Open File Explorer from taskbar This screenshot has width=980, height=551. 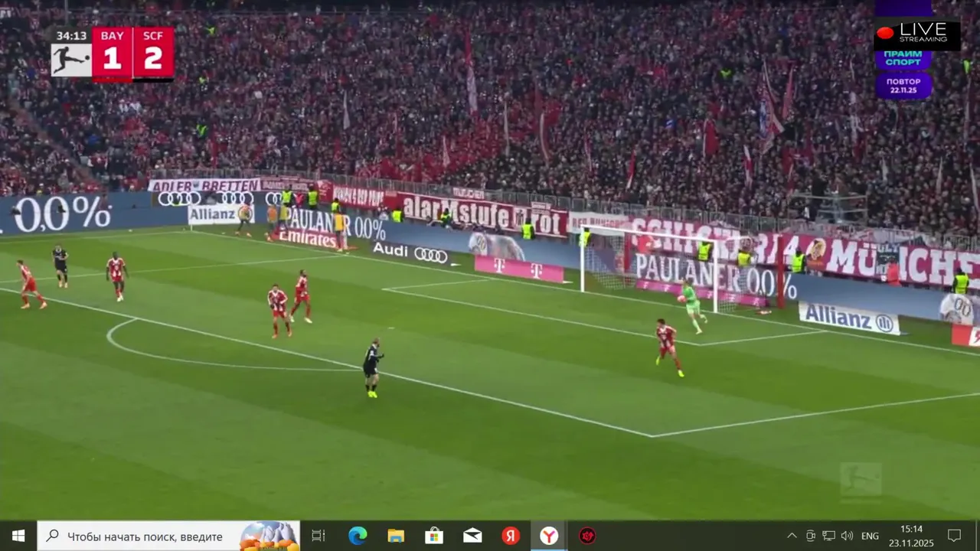396,536
